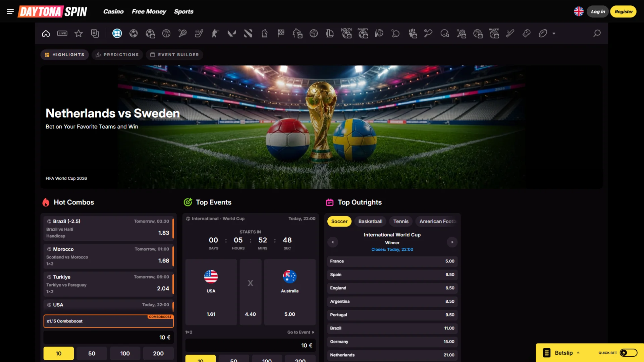Expand more sports dropdown arrow
Viewport: 644px width, 362px height.
[554, 34]
